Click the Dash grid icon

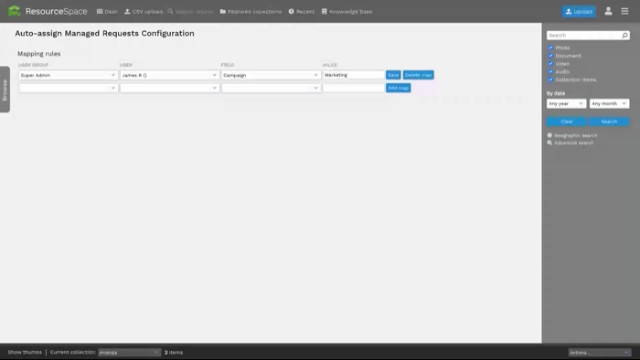pos(99,11)
